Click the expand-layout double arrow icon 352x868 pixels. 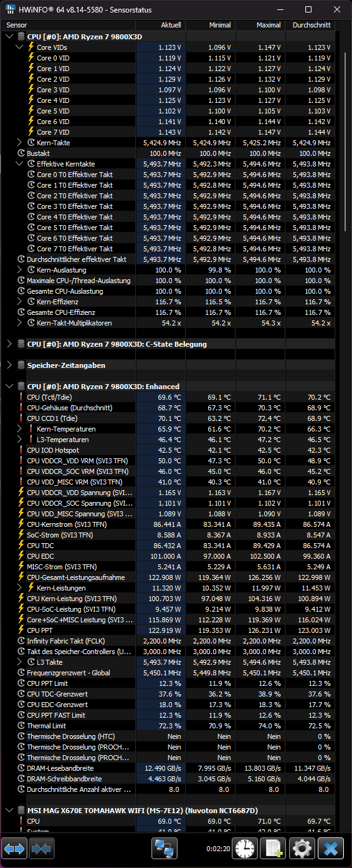[x=15, y=849]
